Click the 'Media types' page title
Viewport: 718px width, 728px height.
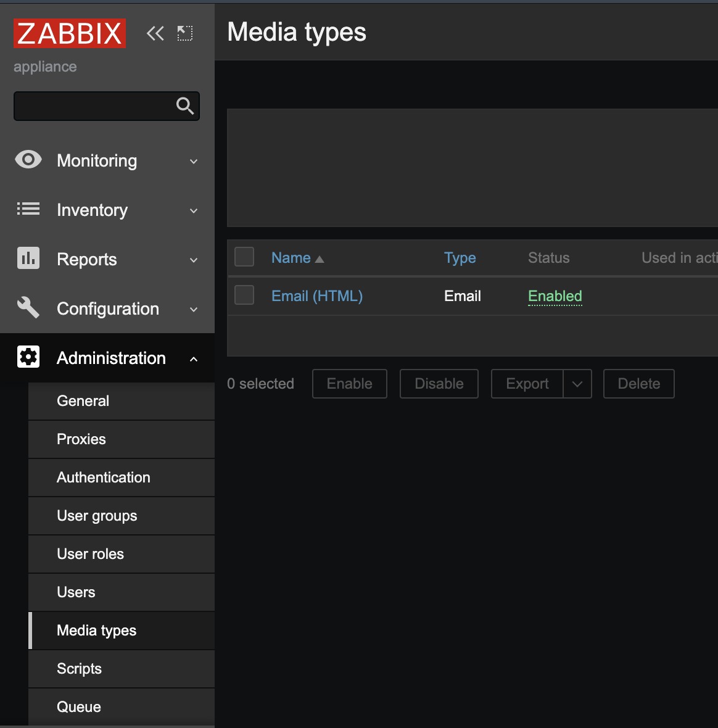(x=297, y=33)
